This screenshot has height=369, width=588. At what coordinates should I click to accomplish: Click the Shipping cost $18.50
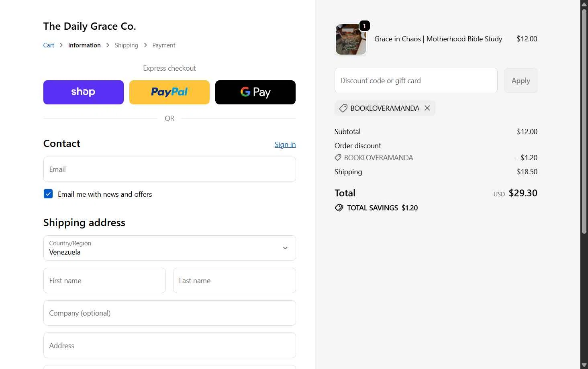(x=527, y=172)
